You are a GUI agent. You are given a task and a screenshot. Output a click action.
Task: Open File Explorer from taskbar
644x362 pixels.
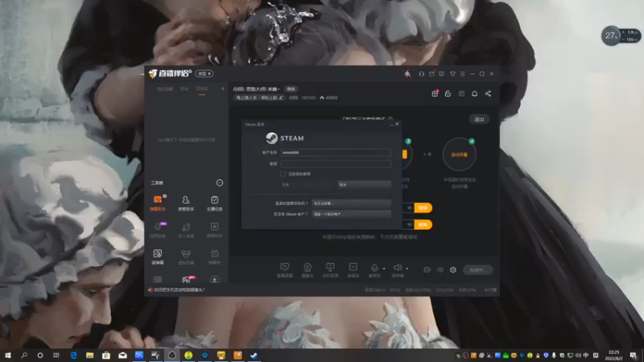coord(89,355)
